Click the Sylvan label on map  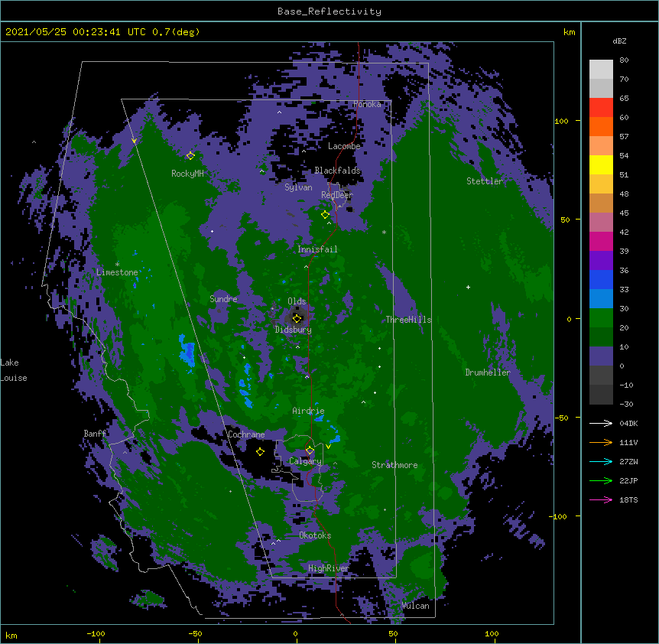click(x=298, y=187)
